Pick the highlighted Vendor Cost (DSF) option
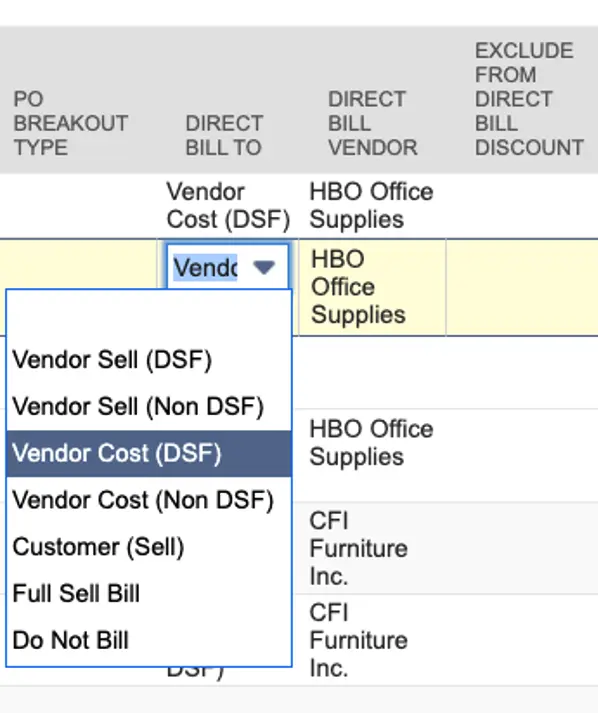 [x=149, y=453]
